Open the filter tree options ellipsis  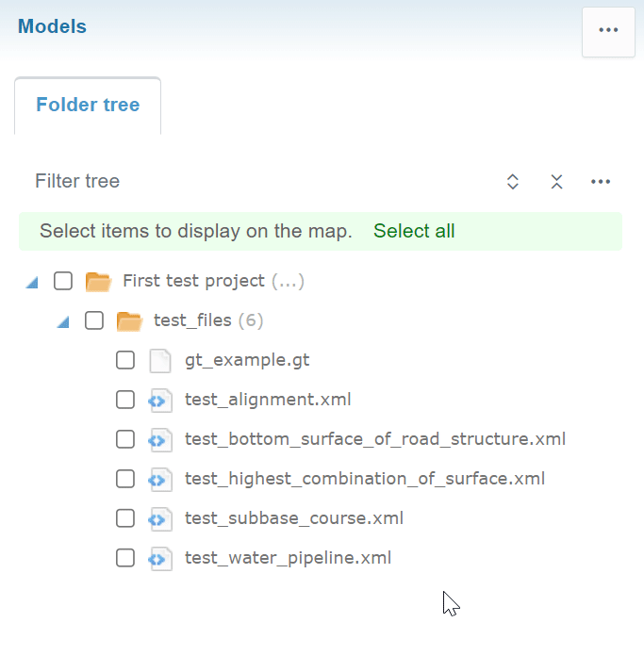point(601,182)
